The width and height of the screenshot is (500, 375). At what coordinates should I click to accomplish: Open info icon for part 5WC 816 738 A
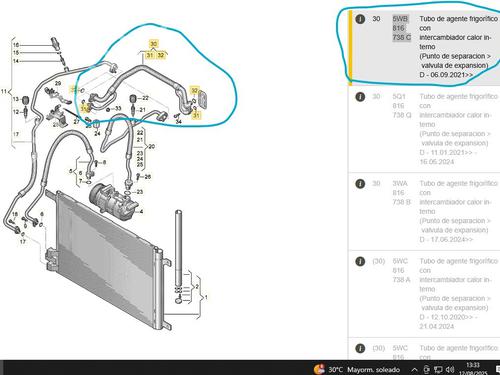pyautogui.click(x=360, y=261)
